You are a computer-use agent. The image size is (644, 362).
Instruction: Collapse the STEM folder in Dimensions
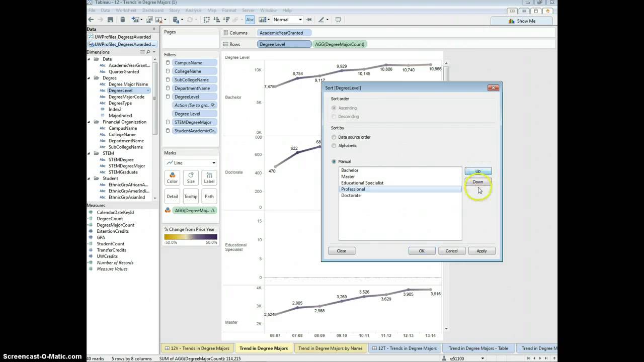pyautogui.click(x=90, y=153)
